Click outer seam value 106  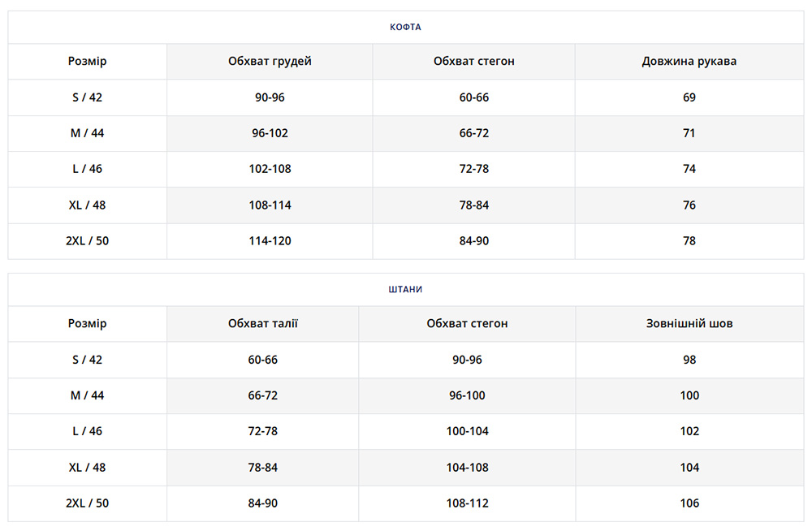[x=689, y=503]
